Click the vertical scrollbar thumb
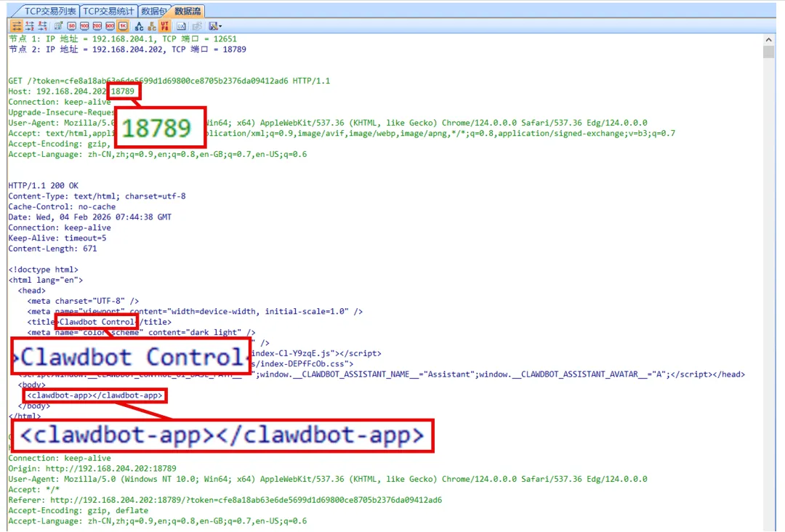The width and height of the screenshot is (785, 532). (x=768, y=52)
